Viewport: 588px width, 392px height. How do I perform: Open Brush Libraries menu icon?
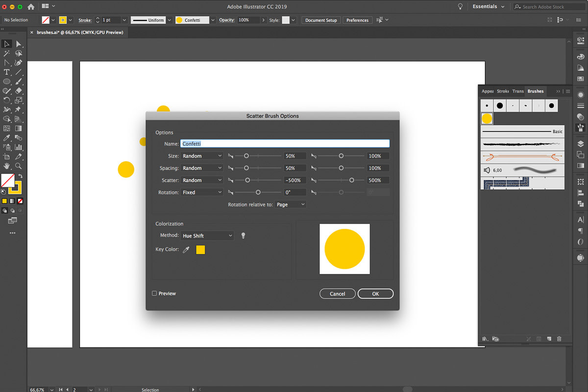[485, 339]
